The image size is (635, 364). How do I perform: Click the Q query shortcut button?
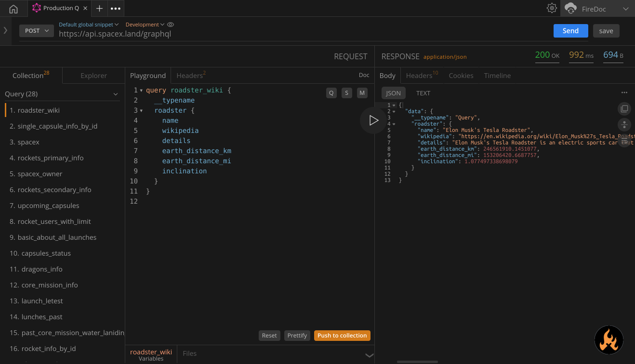pos(331,93)
